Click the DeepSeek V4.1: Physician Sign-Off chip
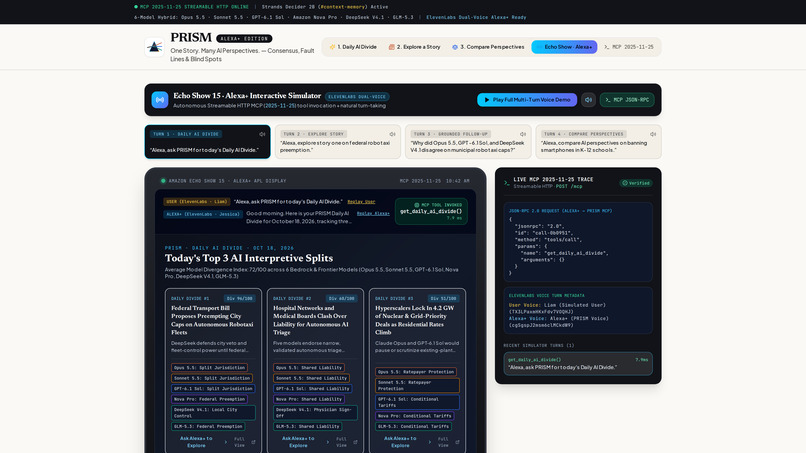This screenshot has height=453, width=806. pos(315,413)
